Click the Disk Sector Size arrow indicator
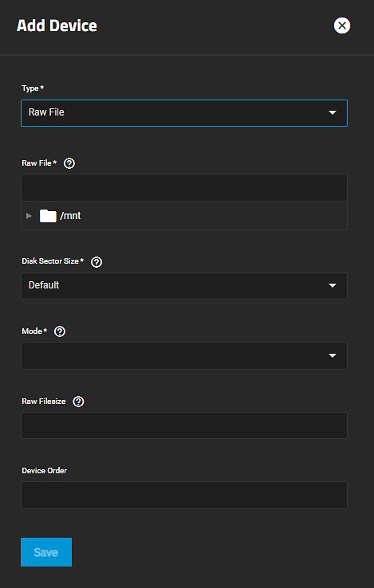374x588 pixels. pos(333,286)
